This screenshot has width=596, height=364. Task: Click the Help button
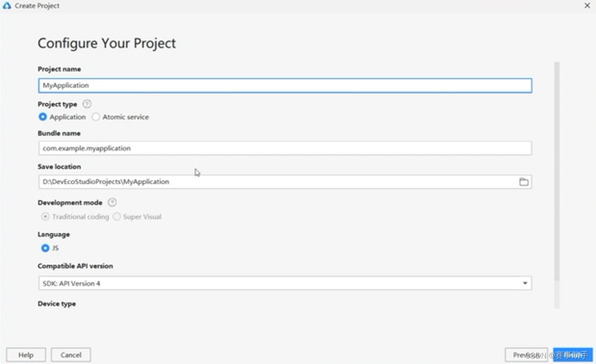[x=26, y=355]
